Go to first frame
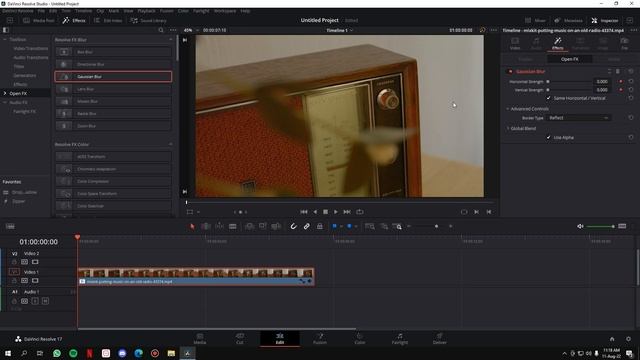640x360 pixels. point(304,212)
